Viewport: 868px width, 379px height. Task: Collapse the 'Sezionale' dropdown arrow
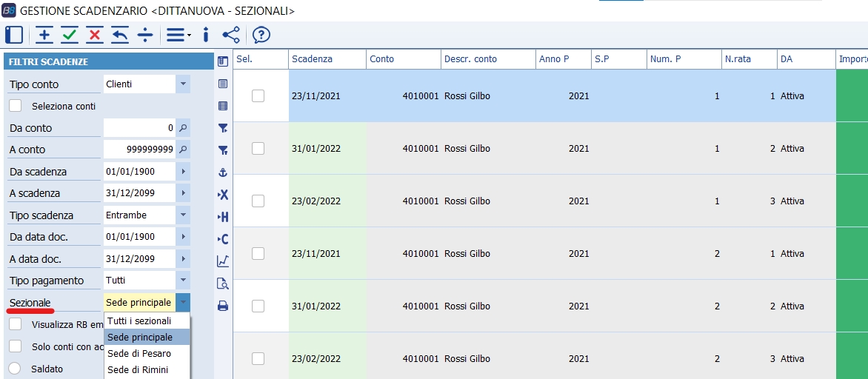click(x=183, y=302)
